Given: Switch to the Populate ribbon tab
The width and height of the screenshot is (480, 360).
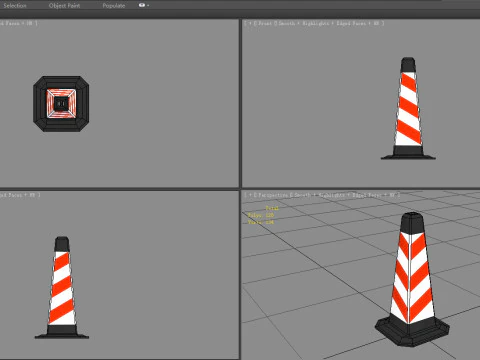Looking at the screenshot, I should click(x=114, y=6).
